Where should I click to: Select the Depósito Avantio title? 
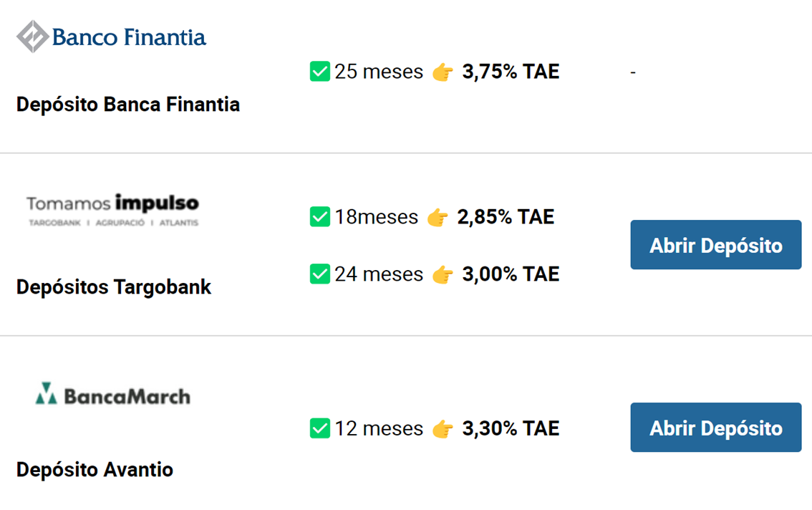[x=95, y=470]
